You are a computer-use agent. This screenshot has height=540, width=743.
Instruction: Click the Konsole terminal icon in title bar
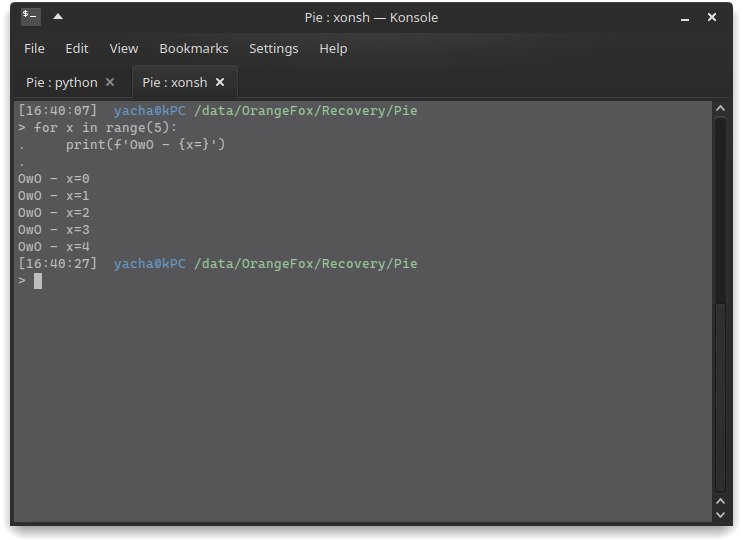tap(31, 17)
